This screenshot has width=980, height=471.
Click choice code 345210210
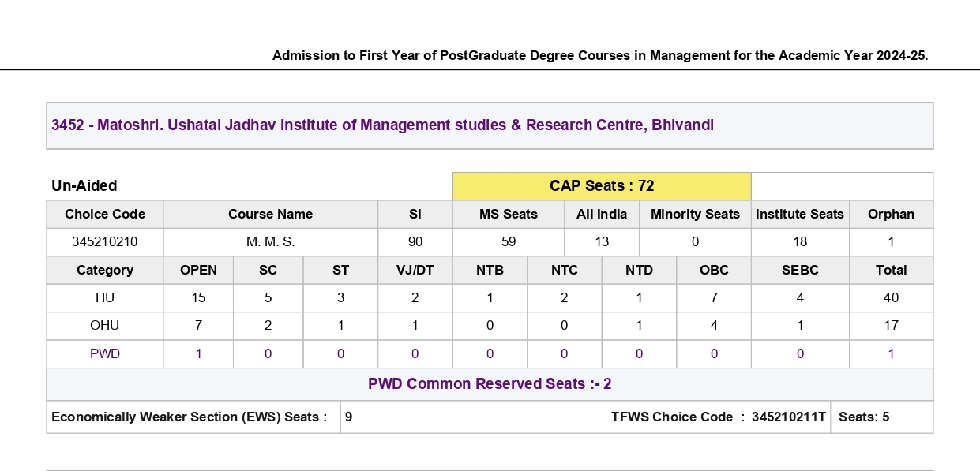point(105,242)
